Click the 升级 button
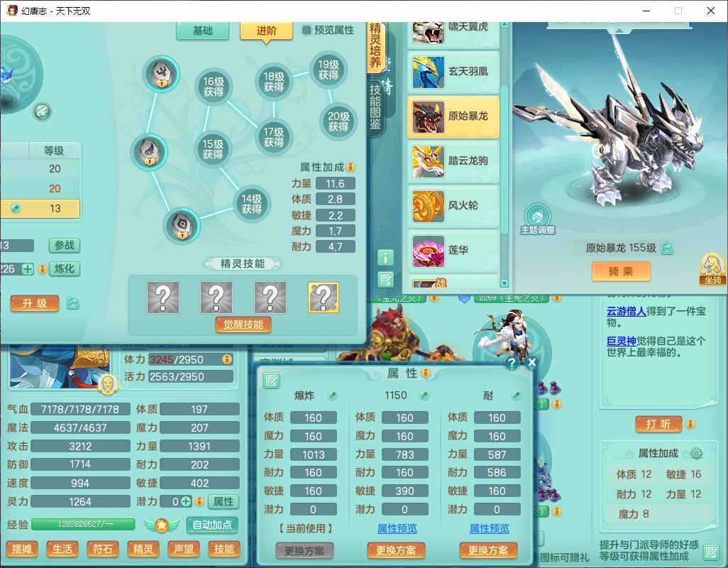This screenshot has height=568, width=728. 35,303
